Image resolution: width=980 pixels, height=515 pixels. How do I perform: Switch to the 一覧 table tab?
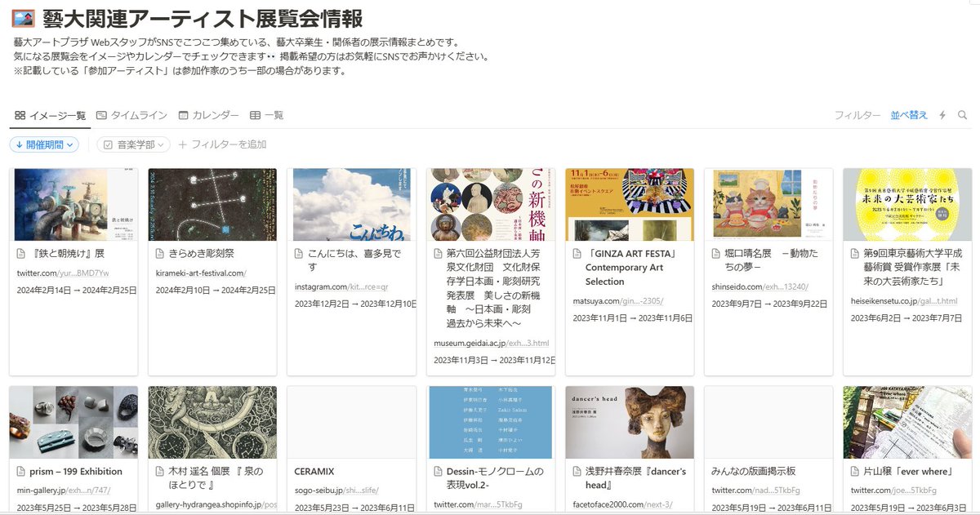[x=266, y=115]
